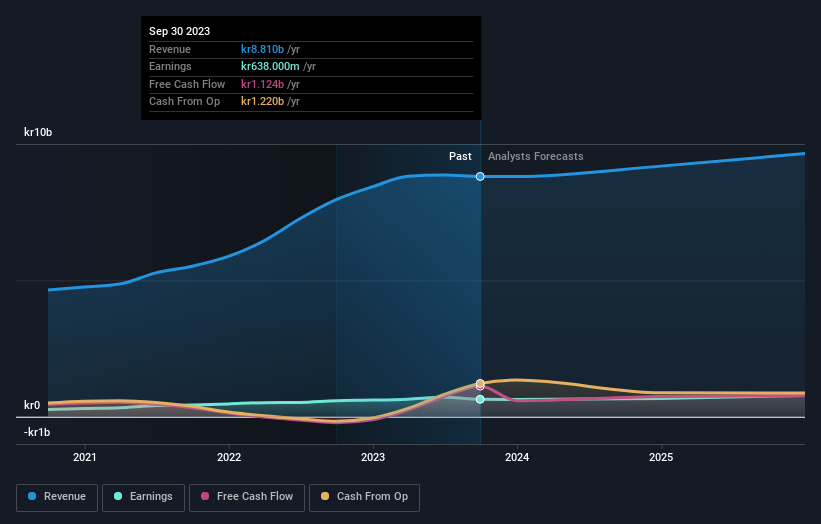821x524 pixels.
Task: Click the 2023 x-axis label
Action: [373, 457]
